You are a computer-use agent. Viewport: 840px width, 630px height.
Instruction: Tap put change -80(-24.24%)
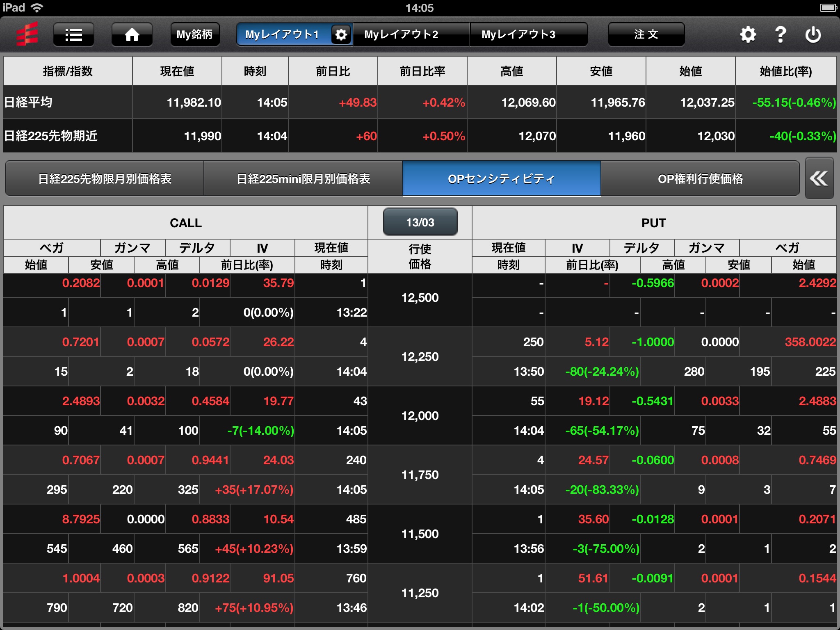tap(602, 372)
